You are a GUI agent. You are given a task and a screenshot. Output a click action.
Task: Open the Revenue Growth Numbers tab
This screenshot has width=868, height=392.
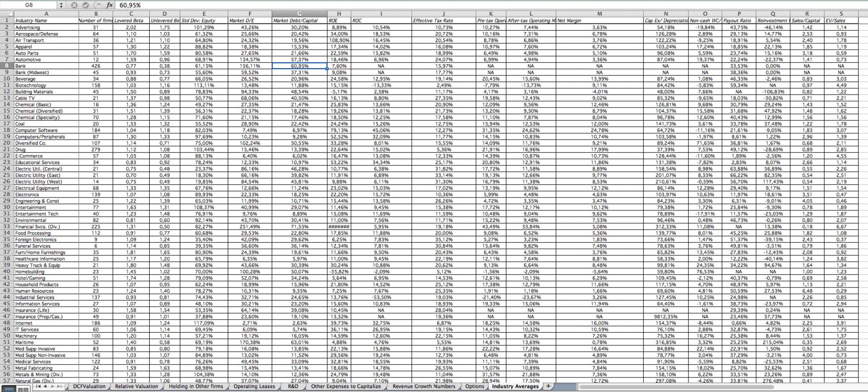pyautogui.click(x=424, y=387)
